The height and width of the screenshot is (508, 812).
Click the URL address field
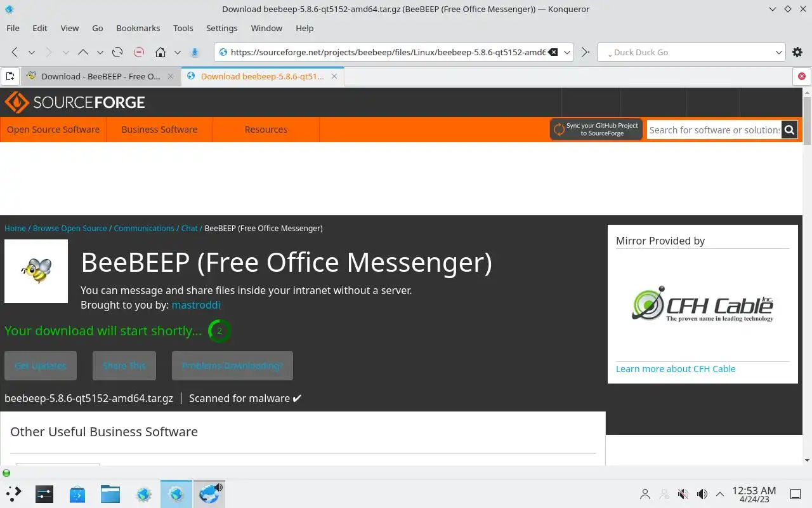(x=387, y=52)
